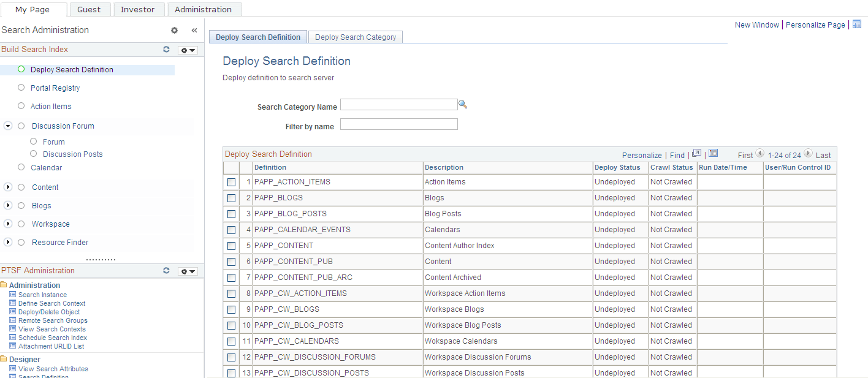Check the PAPP_CALENDAR_EVENTS row
The height and width of the screenshot is (378, 868).
(231, 230)
